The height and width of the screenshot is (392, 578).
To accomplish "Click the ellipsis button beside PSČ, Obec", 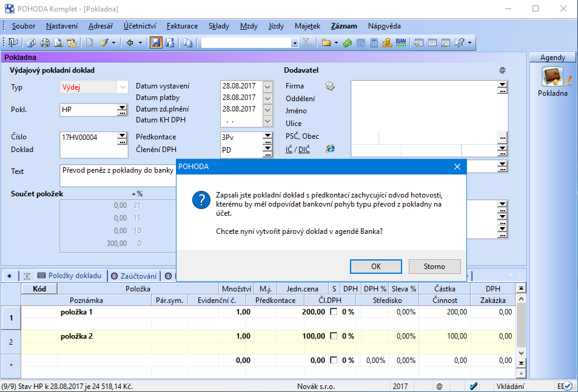I will point(502,138).
